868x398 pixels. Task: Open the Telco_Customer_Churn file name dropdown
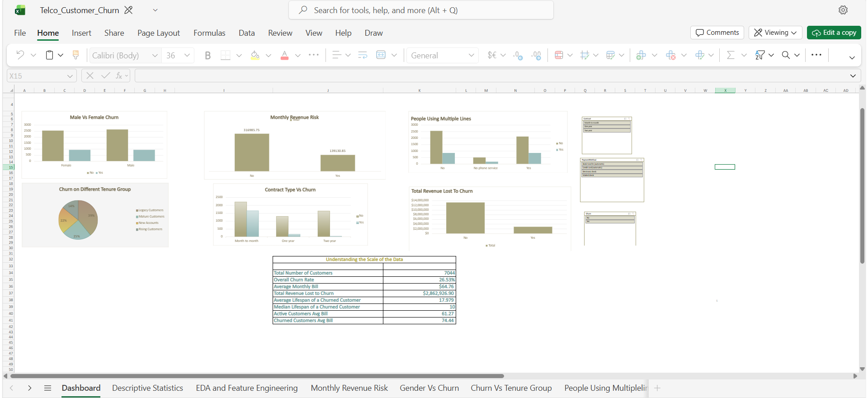(155, 10)
